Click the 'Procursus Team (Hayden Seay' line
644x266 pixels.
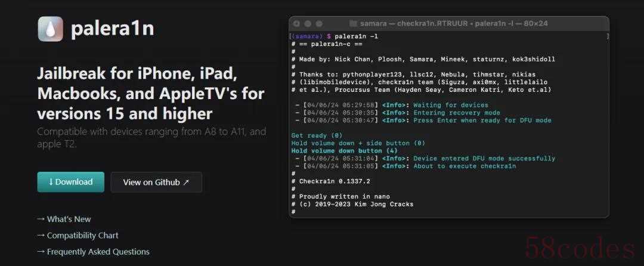click(x=422, y=89)
